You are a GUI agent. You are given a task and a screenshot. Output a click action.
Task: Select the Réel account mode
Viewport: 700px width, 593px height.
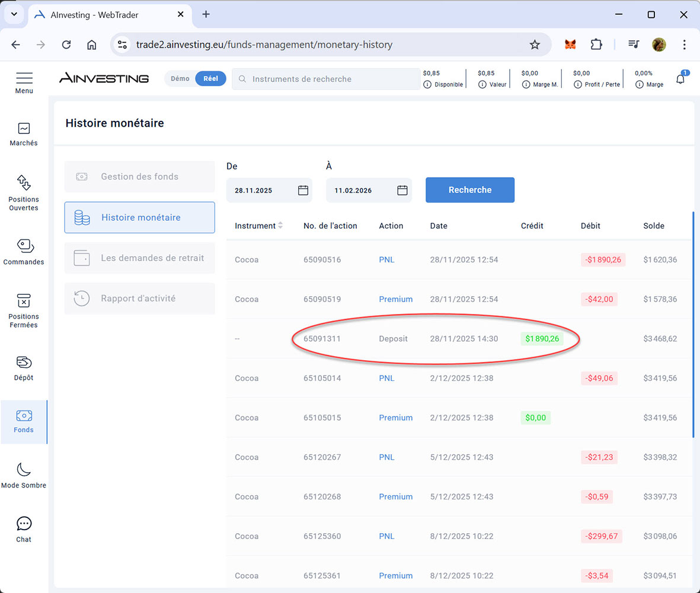coord(210,79)
